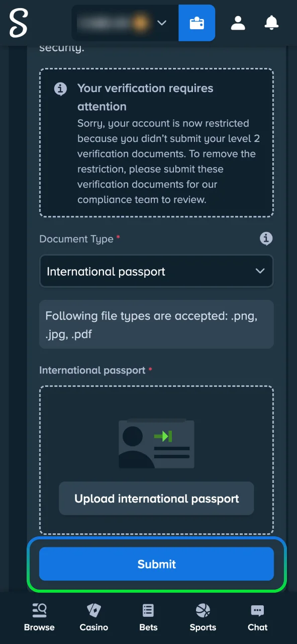Viewport: 297px width, 644px height.
Task: Select the Casino playing cards icon
Action: click(x=93, y=610)
